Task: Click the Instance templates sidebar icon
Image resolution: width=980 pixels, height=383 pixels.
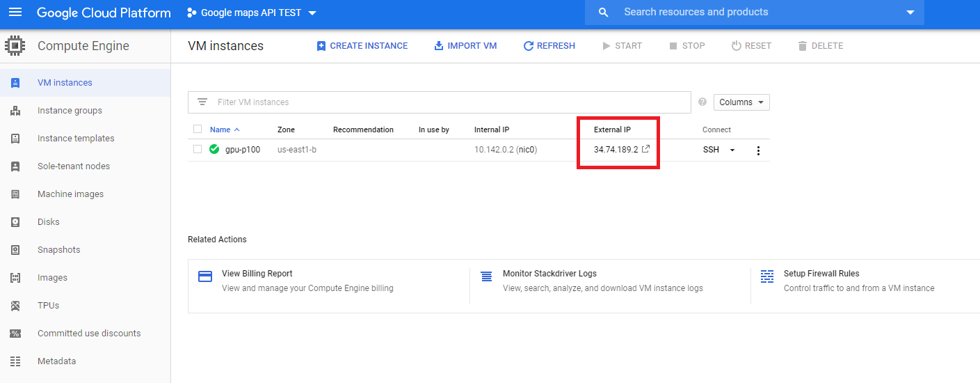Action: pos(15,139)
